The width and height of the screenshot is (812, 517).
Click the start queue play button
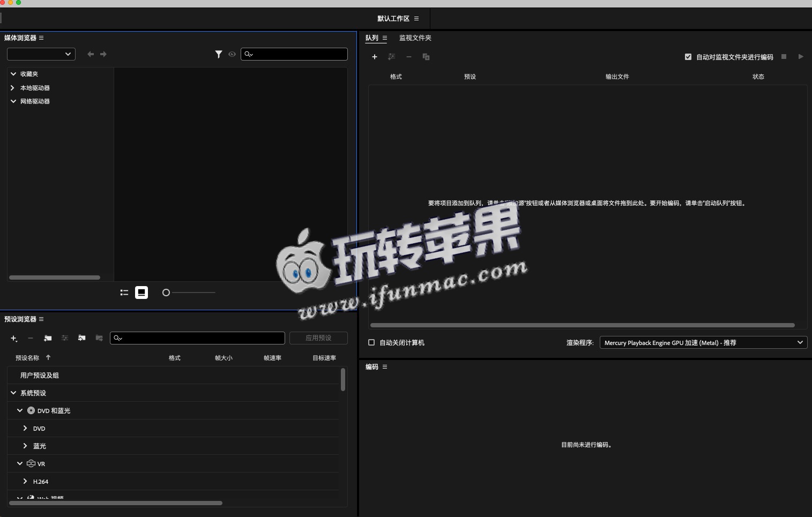click(x=801, y=56)
